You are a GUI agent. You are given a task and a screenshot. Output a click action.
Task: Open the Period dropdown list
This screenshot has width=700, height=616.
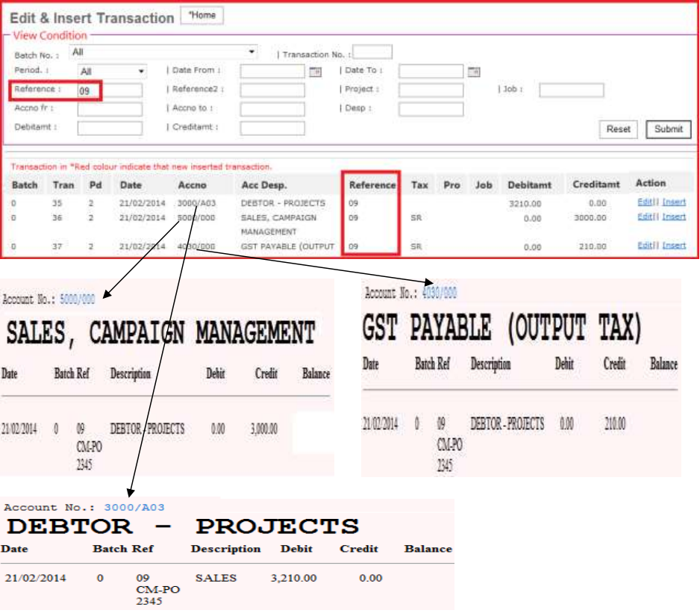(x=112, y=72)
